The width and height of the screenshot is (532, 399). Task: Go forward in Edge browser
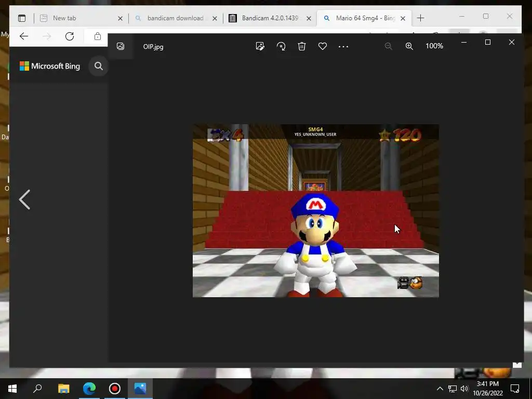click(47, 36)
